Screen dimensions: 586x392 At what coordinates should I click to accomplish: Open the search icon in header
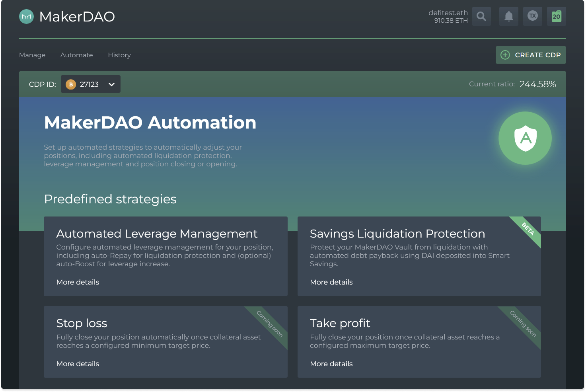coord(481,16)
